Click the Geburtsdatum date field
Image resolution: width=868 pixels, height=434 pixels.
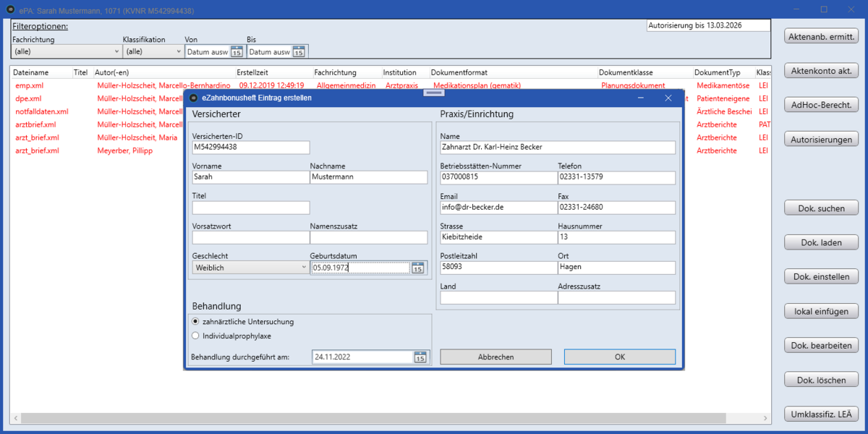click(x=360, y=268)
